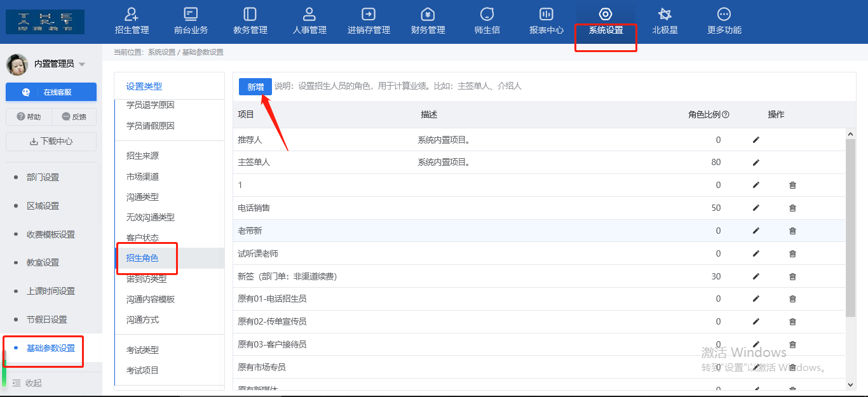Click the scrollbar down arrow
Image resolution: width=868 pixels, height=397 pixels.
click(851, 384)
